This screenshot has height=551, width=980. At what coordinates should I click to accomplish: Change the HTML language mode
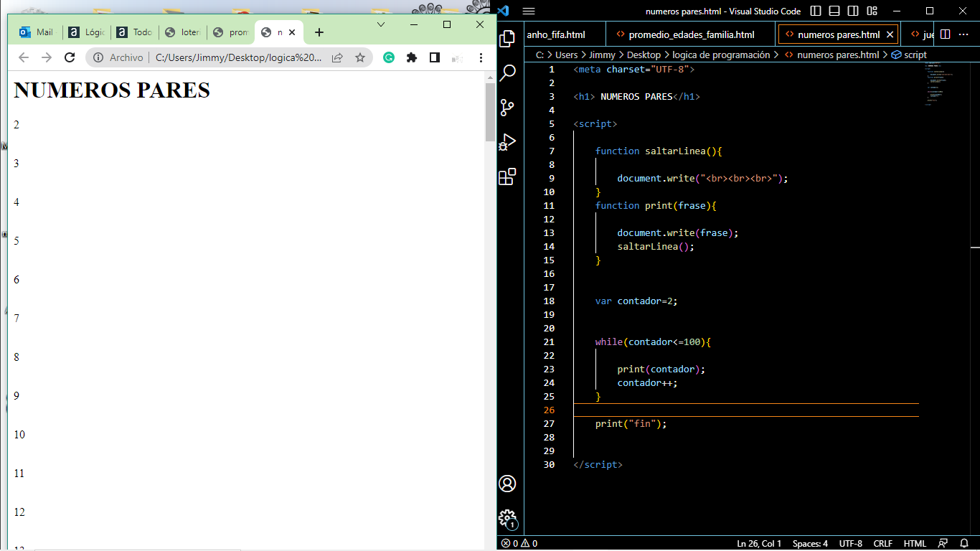915,544
